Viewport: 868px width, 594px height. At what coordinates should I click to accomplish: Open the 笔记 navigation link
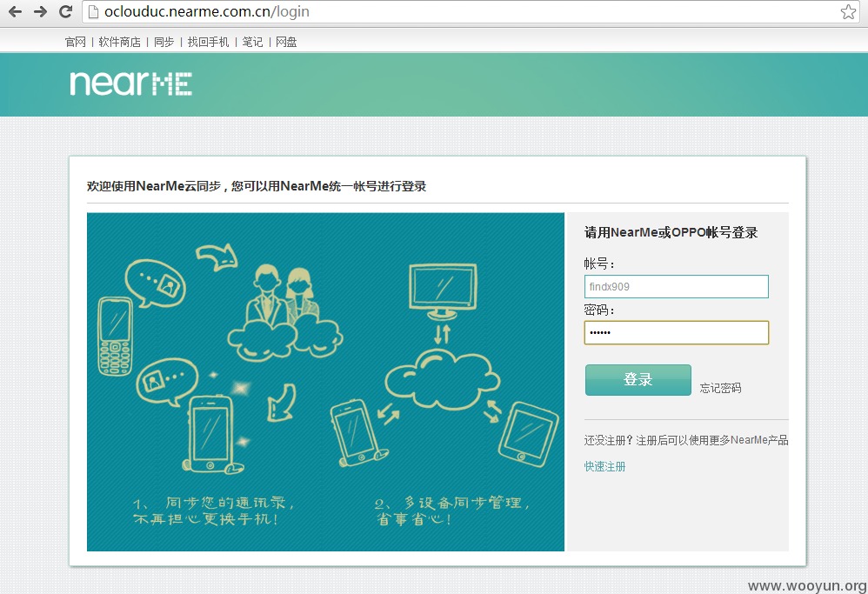[252, 42]
